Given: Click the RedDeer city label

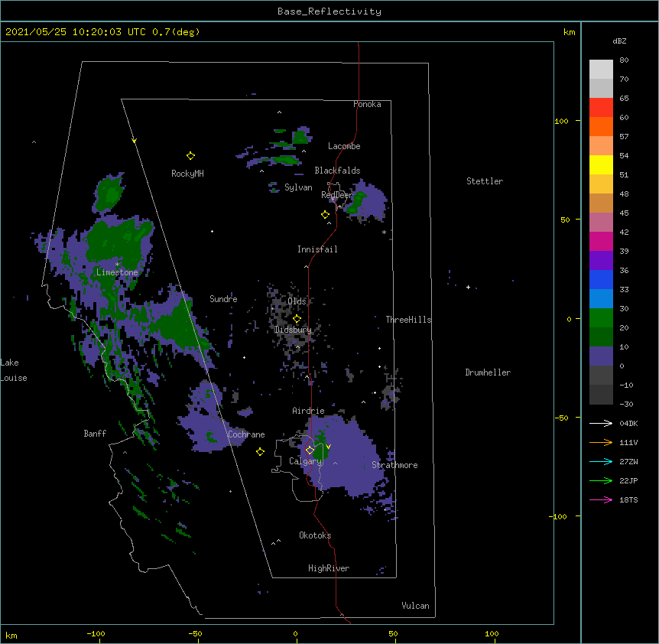Looking at the screenshot, I should pyautogui.click(x=337, y=195).
